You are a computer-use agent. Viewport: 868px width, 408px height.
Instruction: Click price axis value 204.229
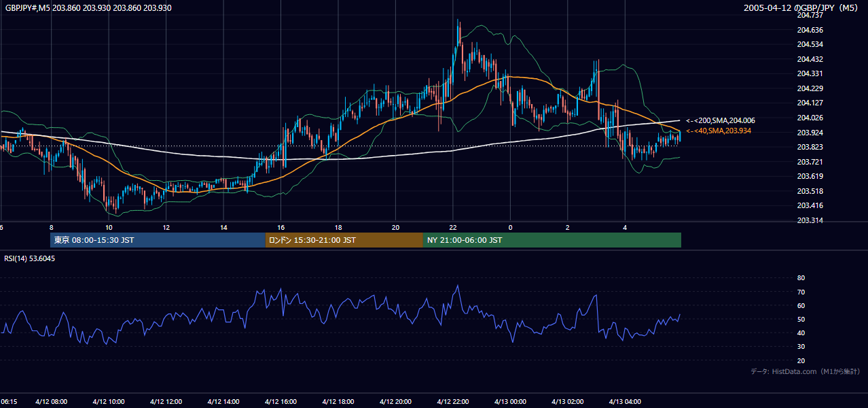tap(810, 88)
